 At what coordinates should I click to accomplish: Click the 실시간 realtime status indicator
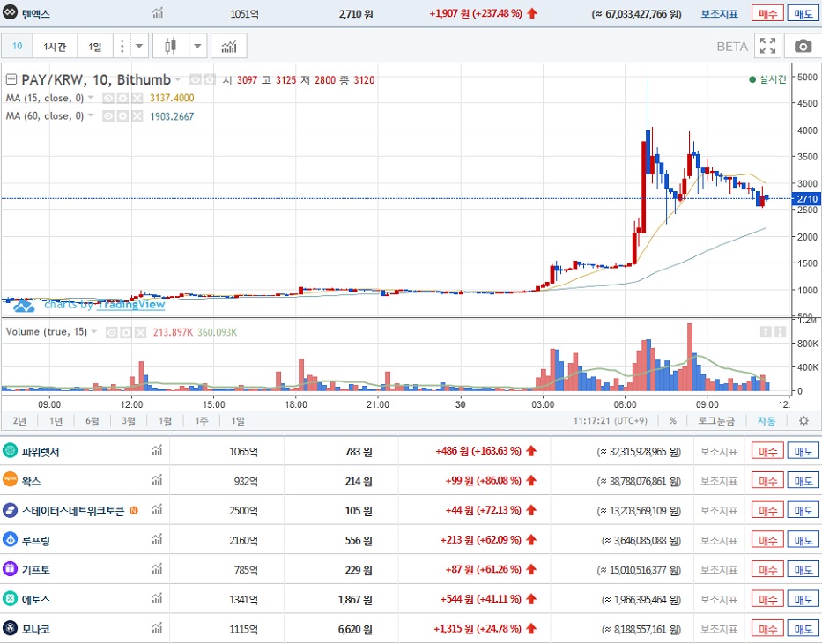point(768,79)
